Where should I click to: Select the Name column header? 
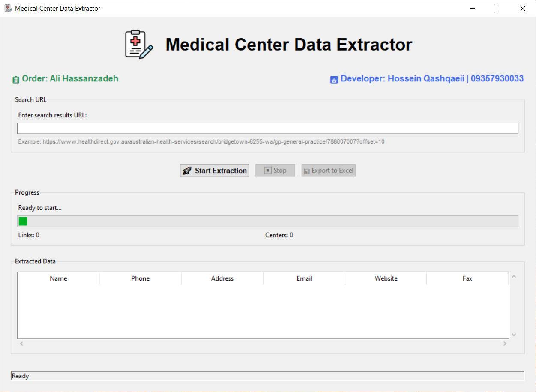(58, 278)
